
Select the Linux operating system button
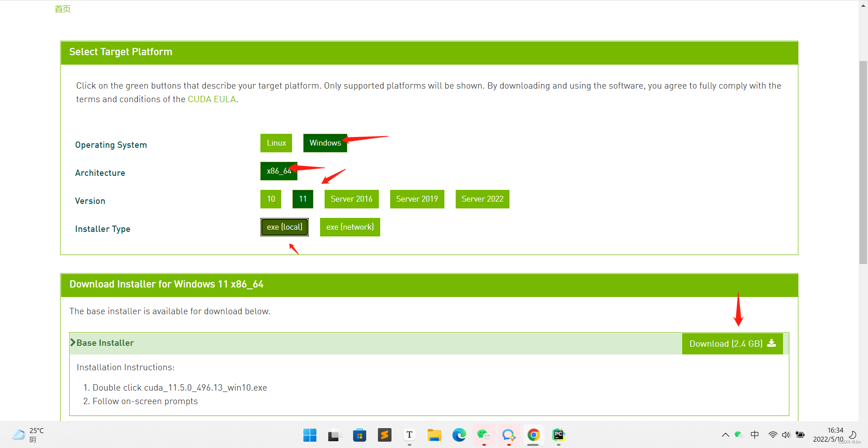pyautogui.click(x=276, y=143)
